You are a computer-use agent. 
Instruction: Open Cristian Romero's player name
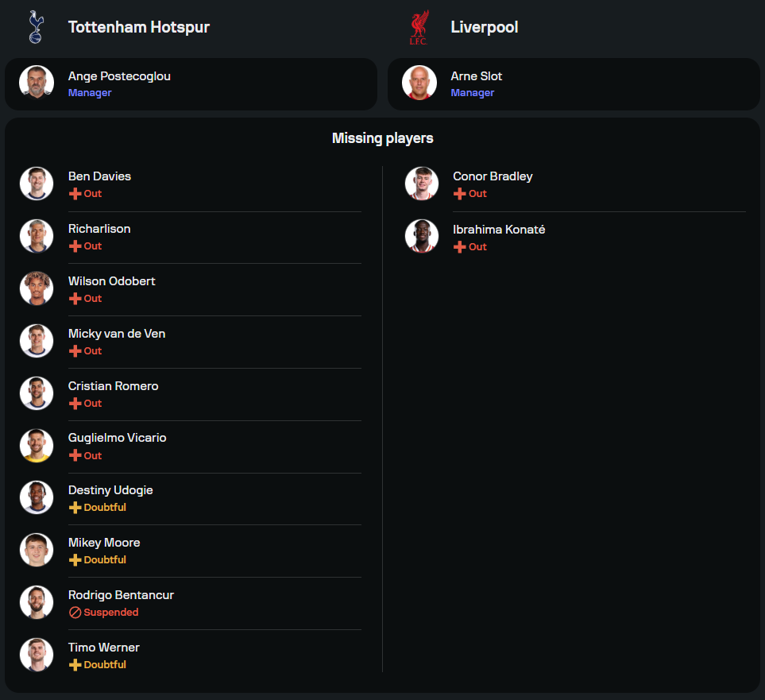(113, 386)
